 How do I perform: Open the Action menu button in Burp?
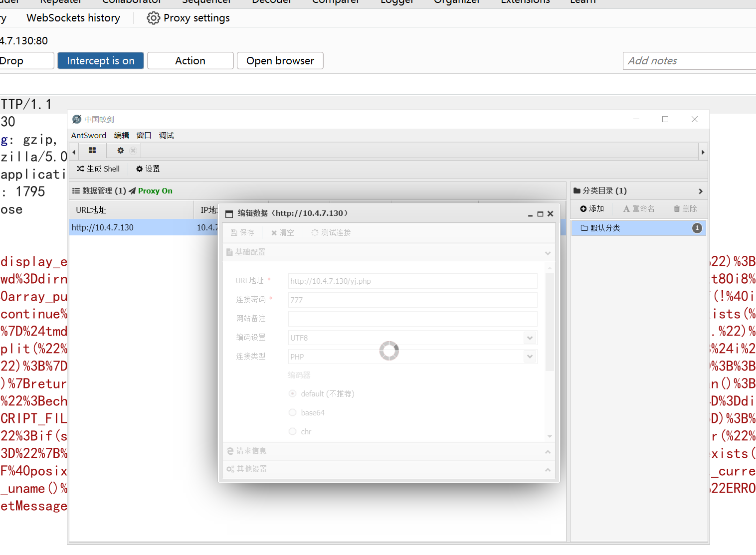(190, 61)
